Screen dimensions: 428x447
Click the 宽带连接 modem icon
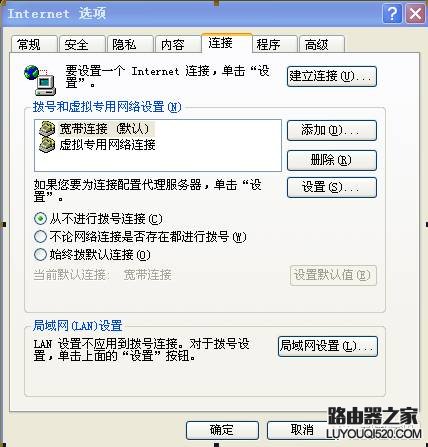coord(47,129)
